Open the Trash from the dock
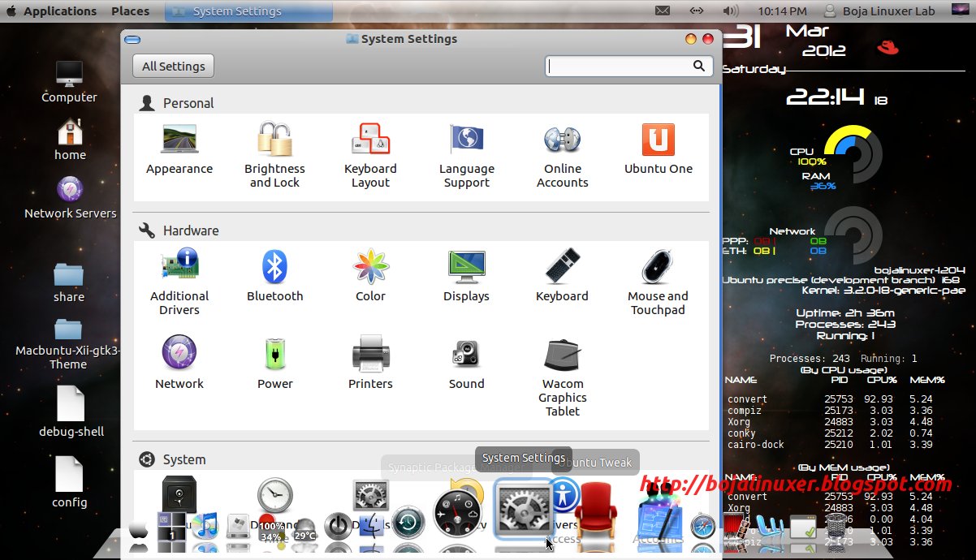Screen dimensions: 976x560 click(x=834, y=528)
